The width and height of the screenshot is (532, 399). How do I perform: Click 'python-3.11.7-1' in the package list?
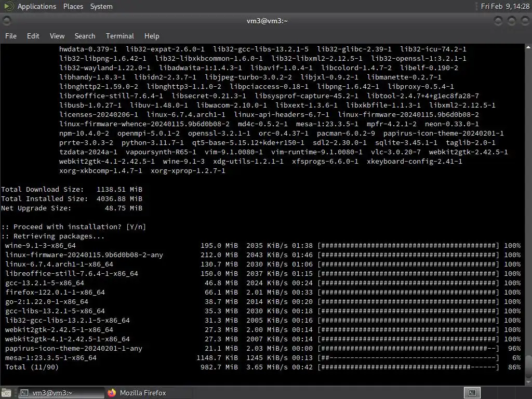click(153, 143)
